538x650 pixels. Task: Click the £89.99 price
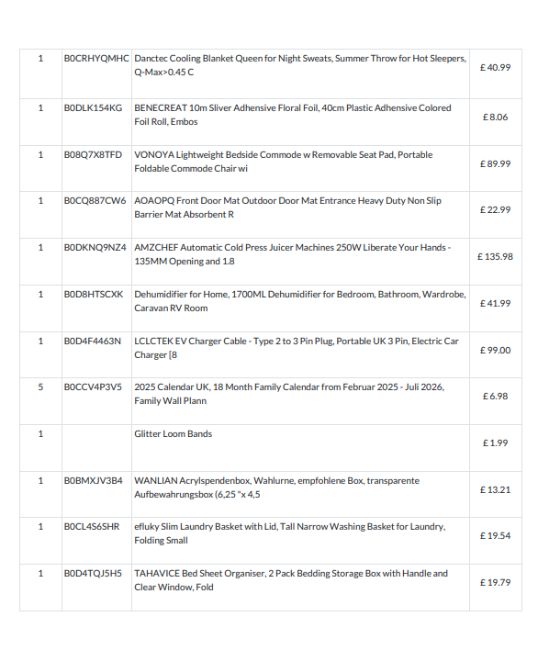[495, 164]
